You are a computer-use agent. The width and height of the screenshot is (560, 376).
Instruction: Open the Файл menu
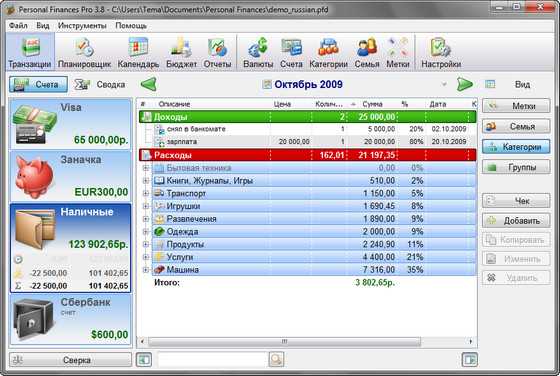click(x=18, y=26)
